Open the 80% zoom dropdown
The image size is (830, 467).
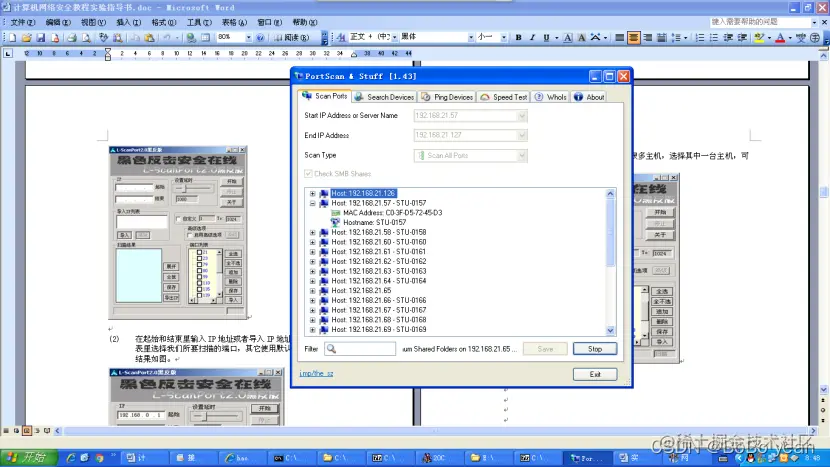tap(248, 38)
